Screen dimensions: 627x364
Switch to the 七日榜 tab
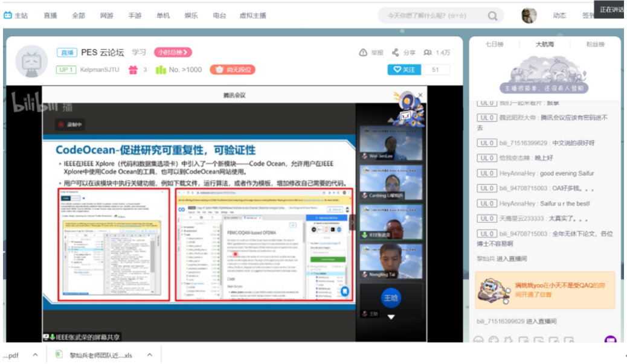click(494, 44)
